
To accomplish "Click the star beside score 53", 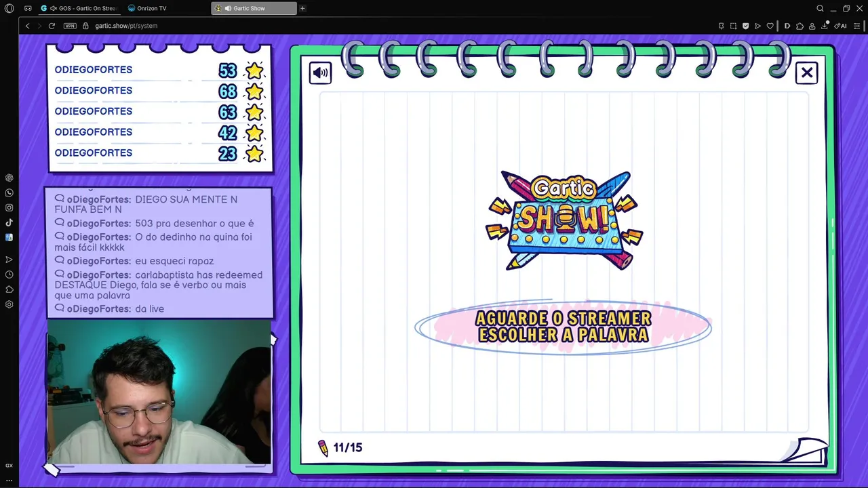I will pyautogui.click(x=254, y=70).
